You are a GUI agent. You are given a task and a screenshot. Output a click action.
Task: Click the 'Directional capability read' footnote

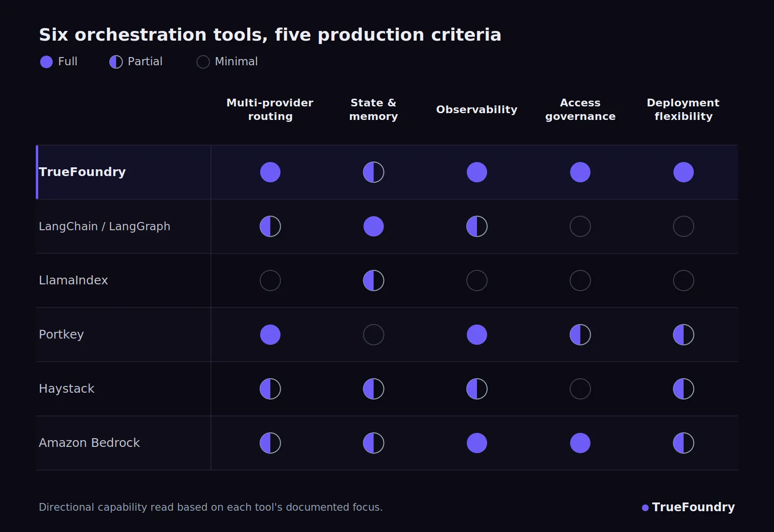[x=210, y=507]
